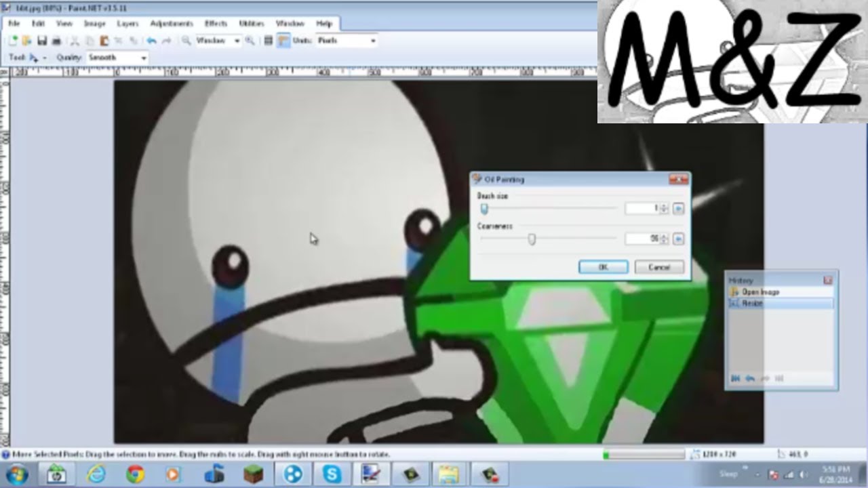Close the Oil Painting dialog
The width and height of the screenshot is (868, 488).
(678, 180)
